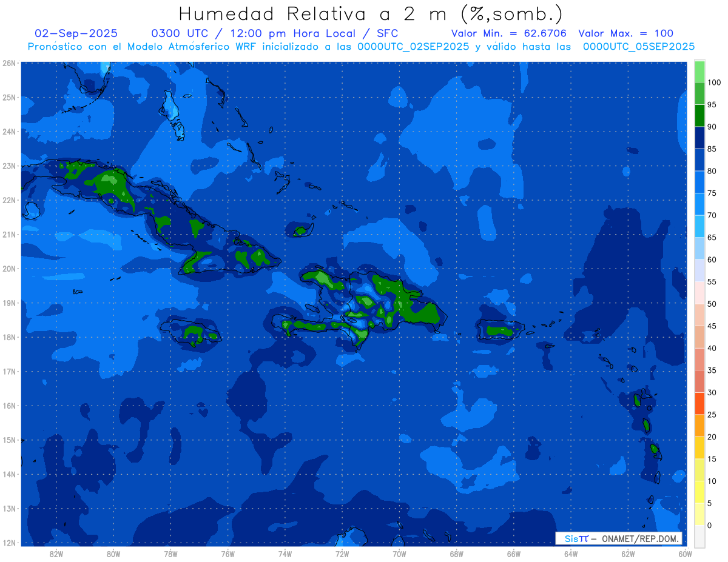Pick the legend swatch between 10 and 15

(x=699, y=469)
